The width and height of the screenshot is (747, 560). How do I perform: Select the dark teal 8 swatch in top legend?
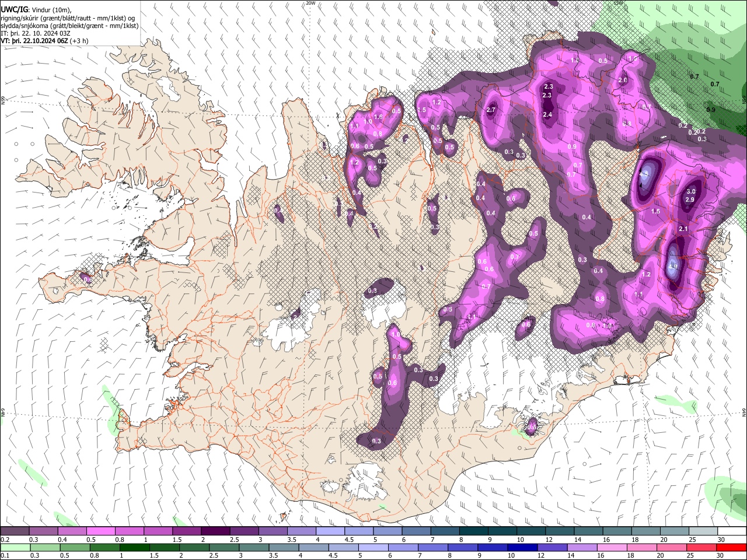point(473,531)
